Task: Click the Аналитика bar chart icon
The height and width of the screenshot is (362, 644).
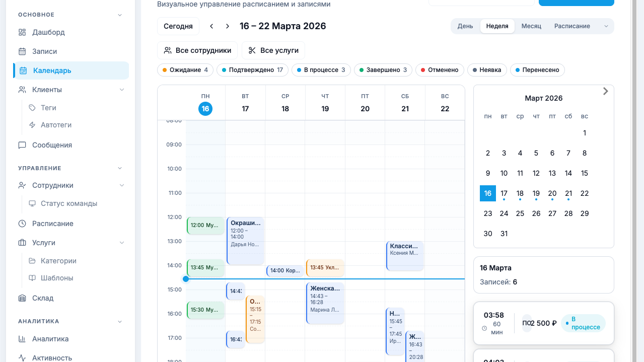Action: (22, 339)
